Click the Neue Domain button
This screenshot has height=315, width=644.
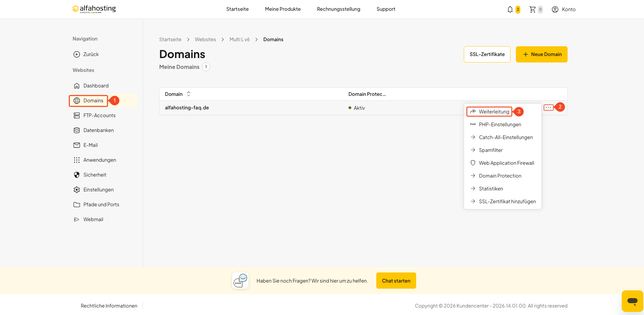point(542,54)
